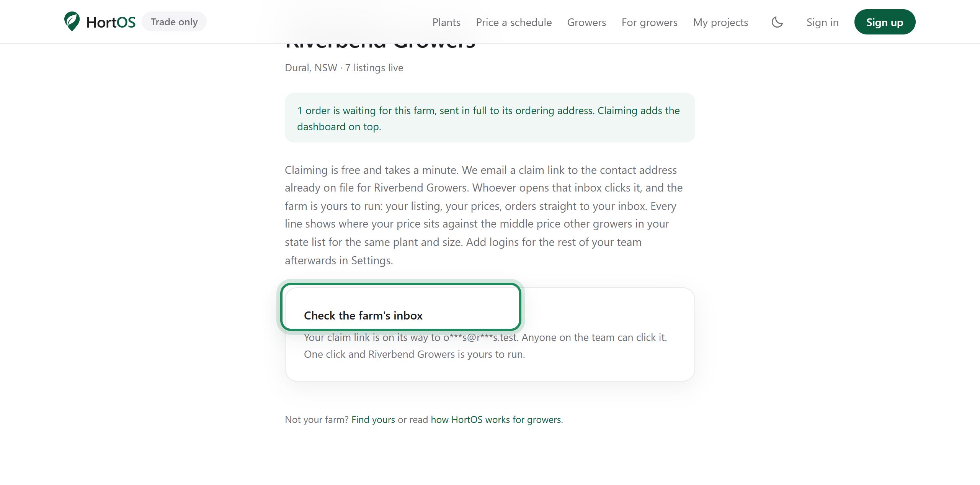The width and height of the screenshot is (980, 485).
Task: Click the Claiming is free paragraph
Action: (484, 215)
